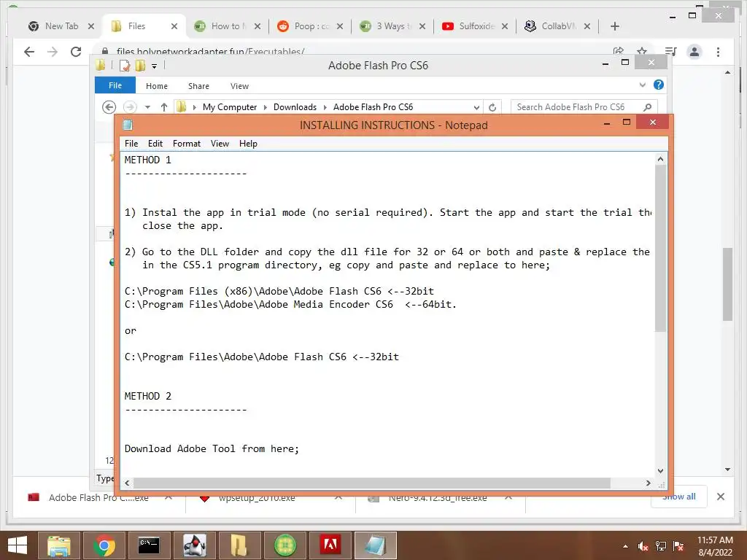Open the Java Duke app in taskbar

click(194, 545)
